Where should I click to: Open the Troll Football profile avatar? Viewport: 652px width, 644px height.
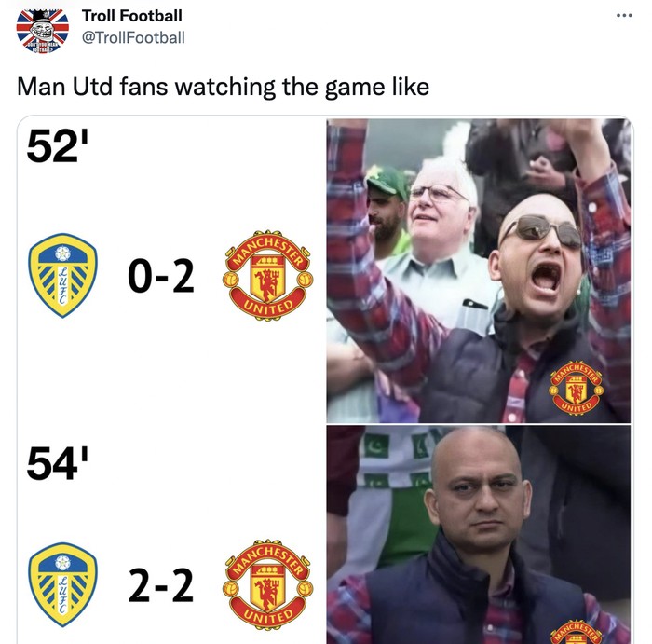[x=43, y=31]
